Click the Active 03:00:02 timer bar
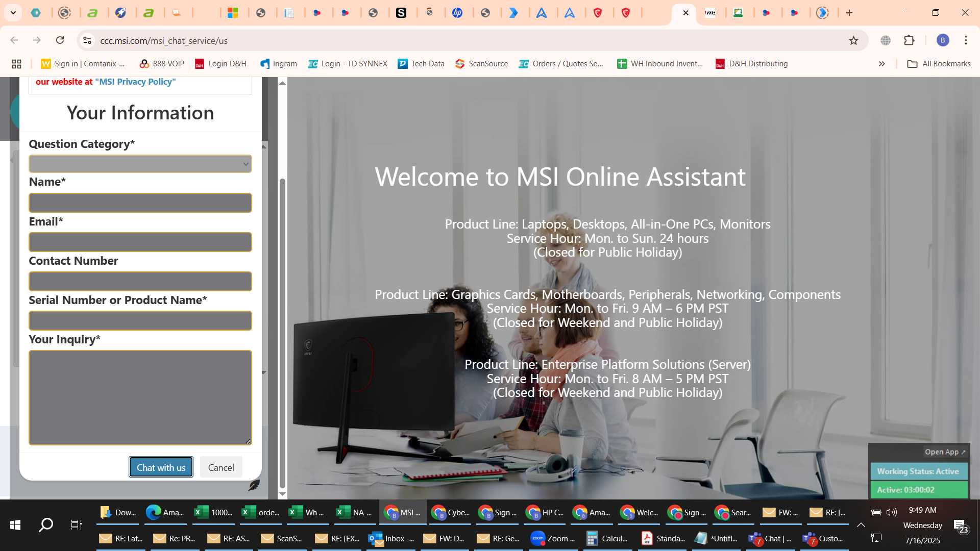The image size is (980, 551). [918, 490]
